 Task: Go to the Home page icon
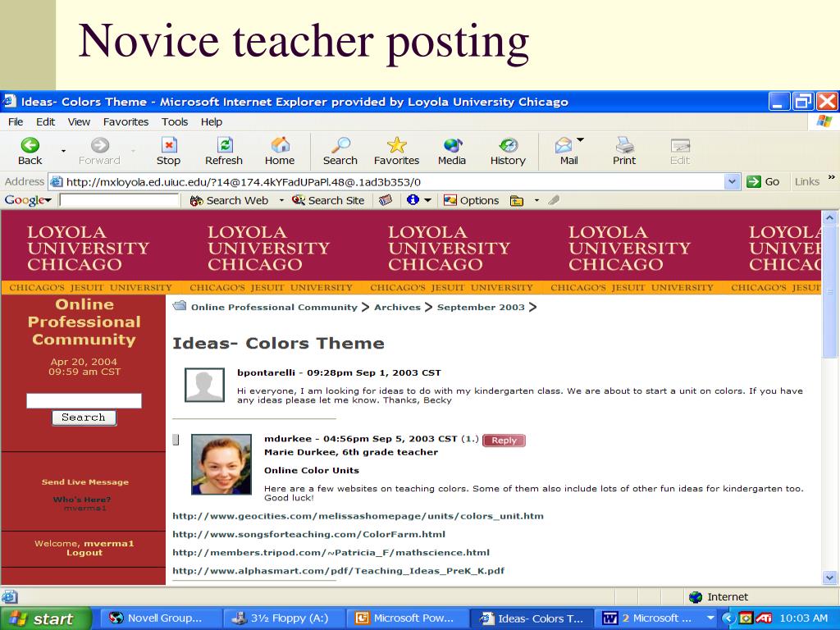tap(280, 145)
